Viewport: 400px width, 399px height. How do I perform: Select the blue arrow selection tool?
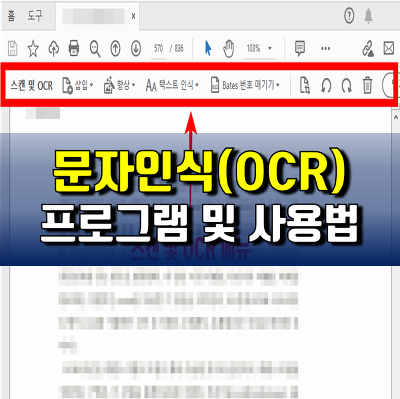coord(208,49)
